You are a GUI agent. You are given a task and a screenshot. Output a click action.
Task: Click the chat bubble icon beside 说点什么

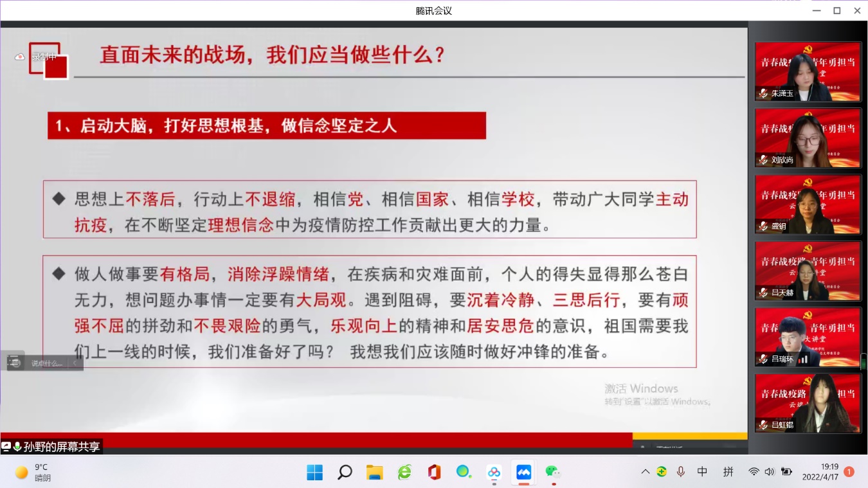(14, 363)
